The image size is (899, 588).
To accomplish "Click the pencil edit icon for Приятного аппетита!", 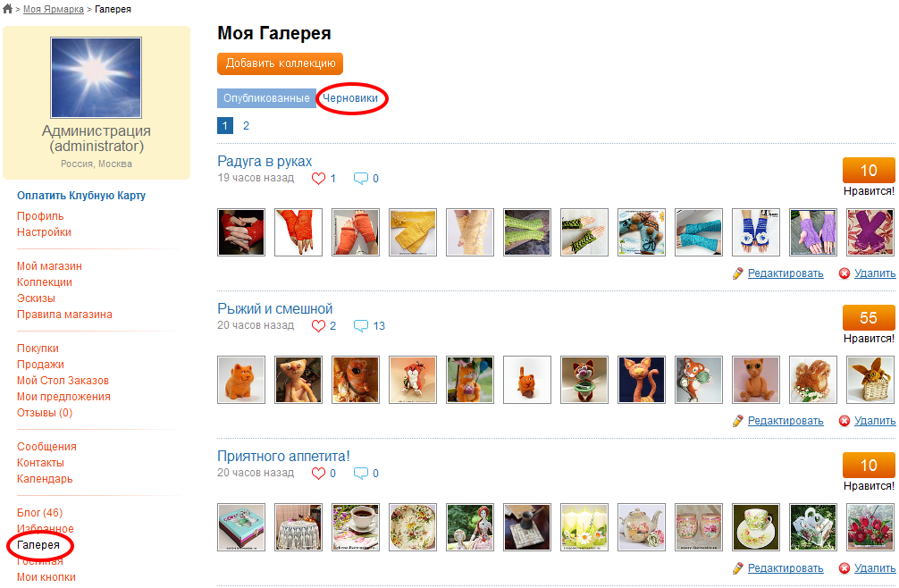I will [738, 568].
